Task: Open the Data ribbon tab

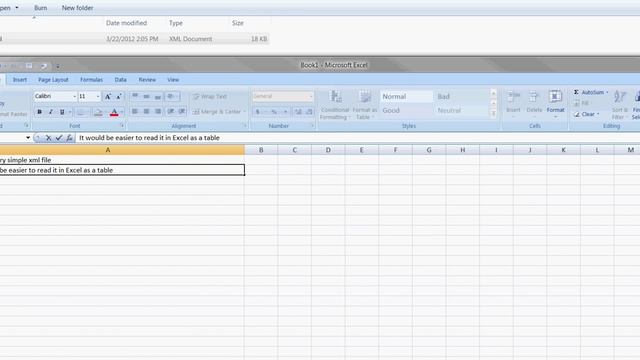Action: [x=120, y=80]
